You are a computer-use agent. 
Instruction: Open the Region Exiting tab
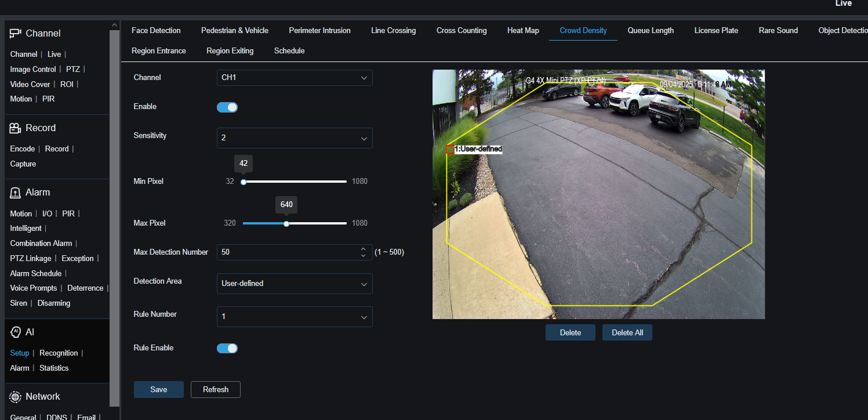(x=230, y=51)
